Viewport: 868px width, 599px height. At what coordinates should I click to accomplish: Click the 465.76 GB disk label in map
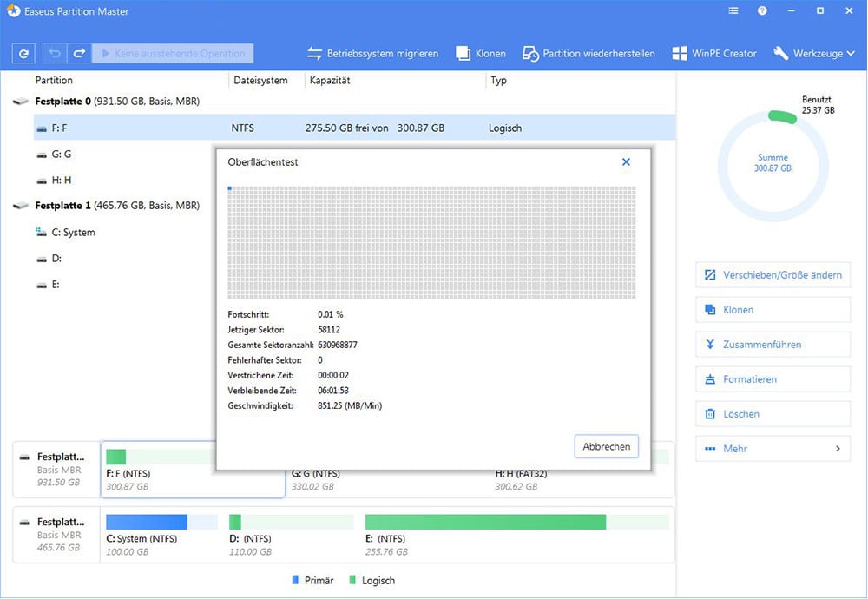pyautogui.click(x=58, y=548)
